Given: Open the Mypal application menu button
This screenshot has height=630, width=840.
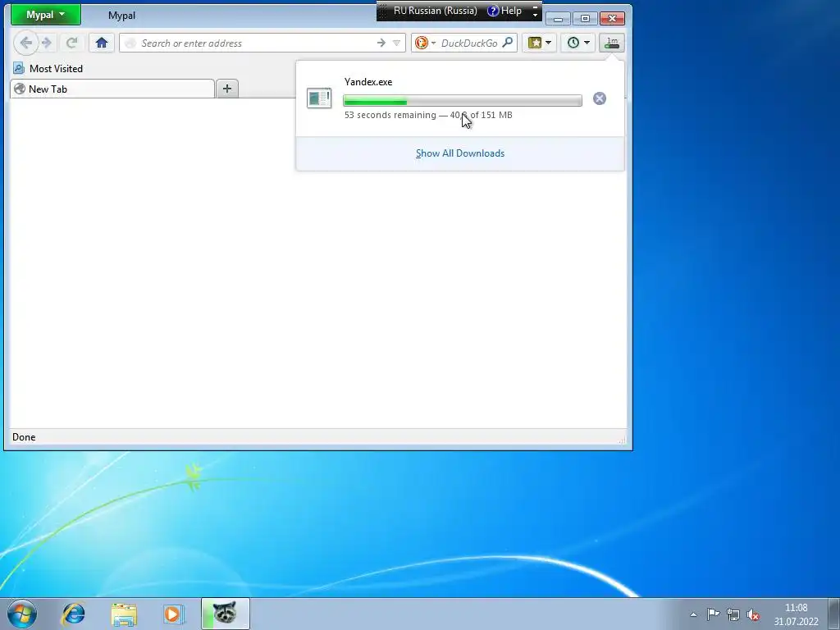Looking at the screenshot, I should pyautogui.click(x=46, y=15).
